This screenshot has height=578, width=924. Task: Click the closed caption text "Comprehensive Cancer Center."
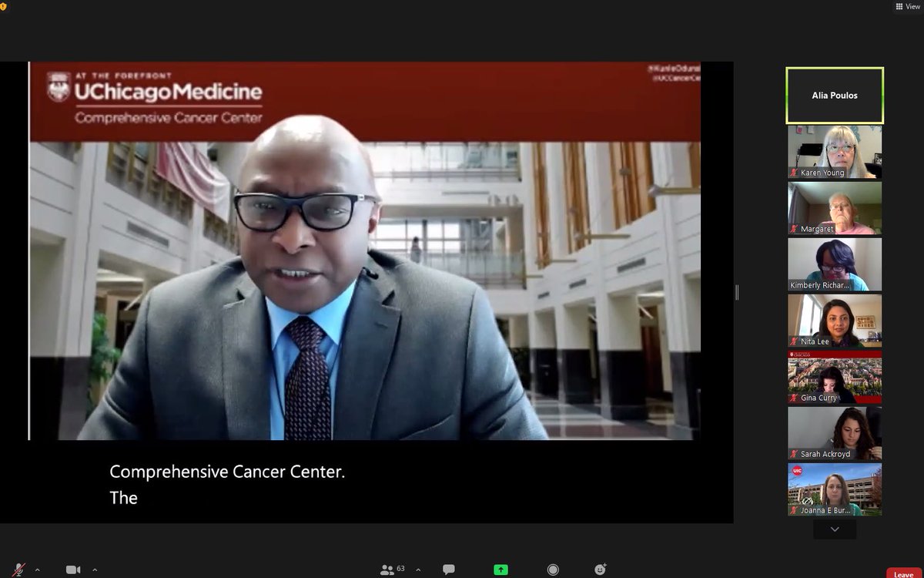[227, 472]
